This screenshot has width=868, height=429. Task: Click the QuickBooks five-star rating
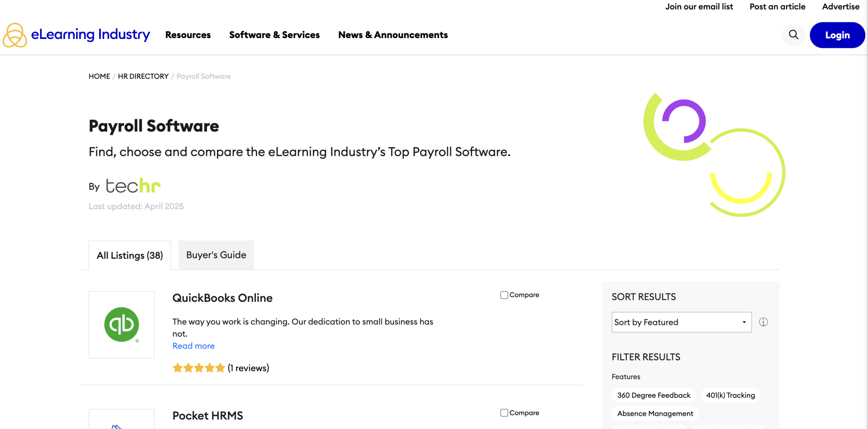click(x=199, y=368)
